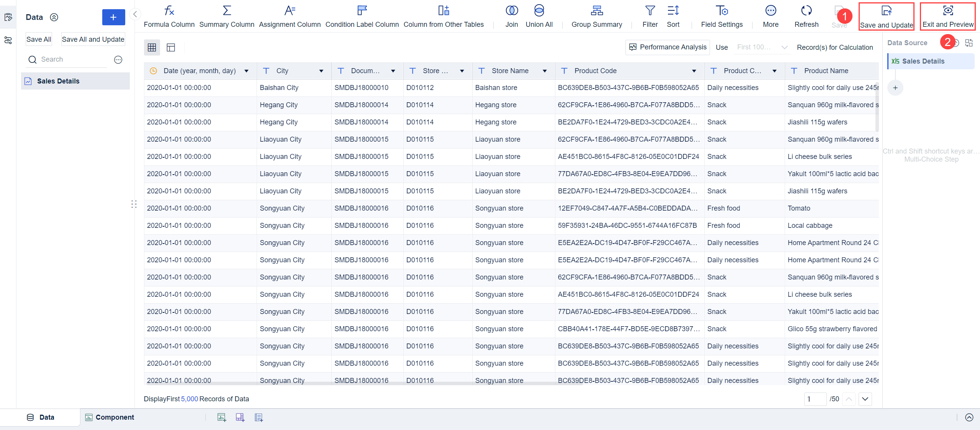Open the record count dropdown
The image size is (980, 430).
pos(762,47)
